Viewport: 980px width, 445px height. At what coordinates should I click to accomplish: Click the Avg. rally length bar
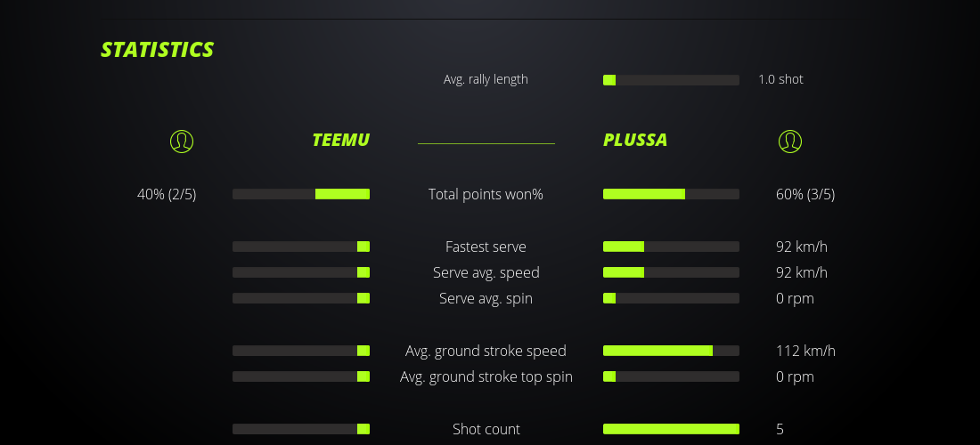pyautogui.click(x=671, y=80)
